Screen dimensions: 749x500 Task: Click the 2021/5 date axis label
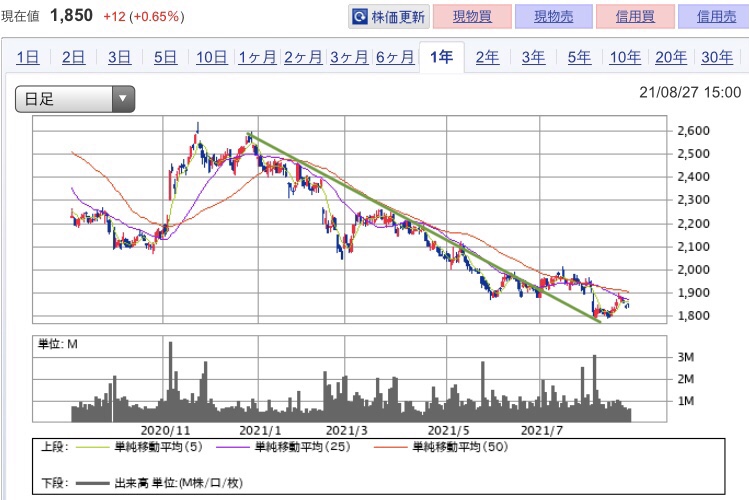[448, 431]
